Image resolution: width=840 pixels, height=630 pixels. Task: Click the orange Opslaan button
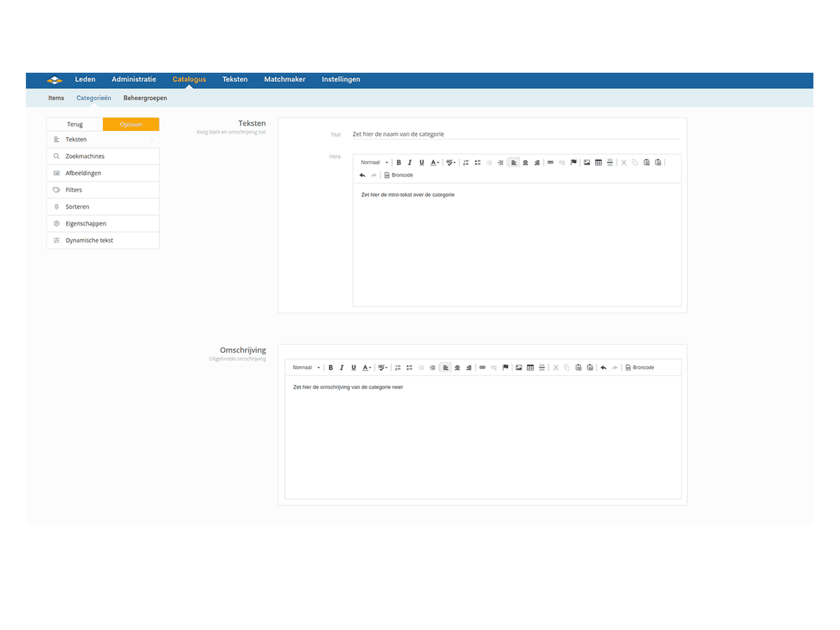point(131,125)
